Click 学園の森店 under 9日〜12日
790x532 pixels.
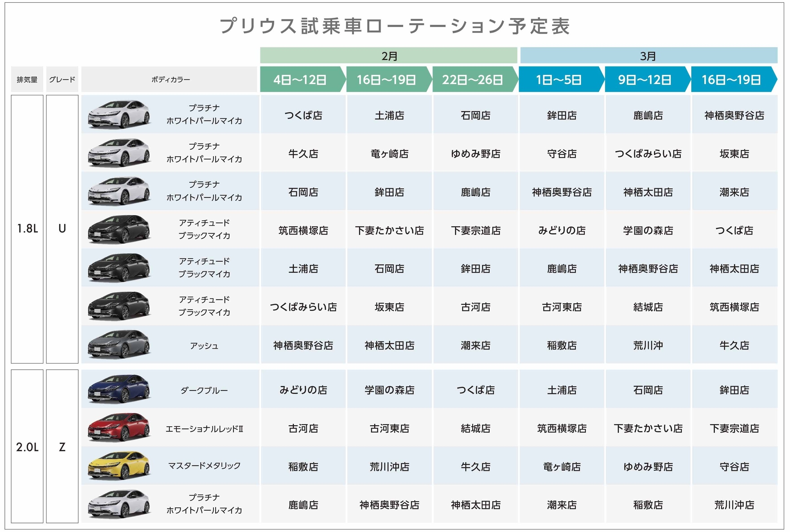[648, 230]
